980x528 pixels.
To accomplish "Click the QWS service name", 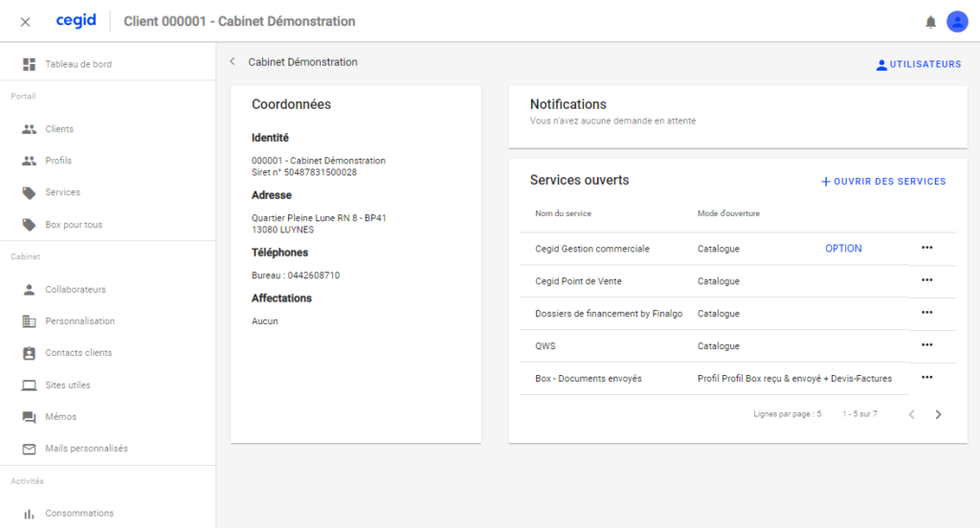I will coord(545,346).
